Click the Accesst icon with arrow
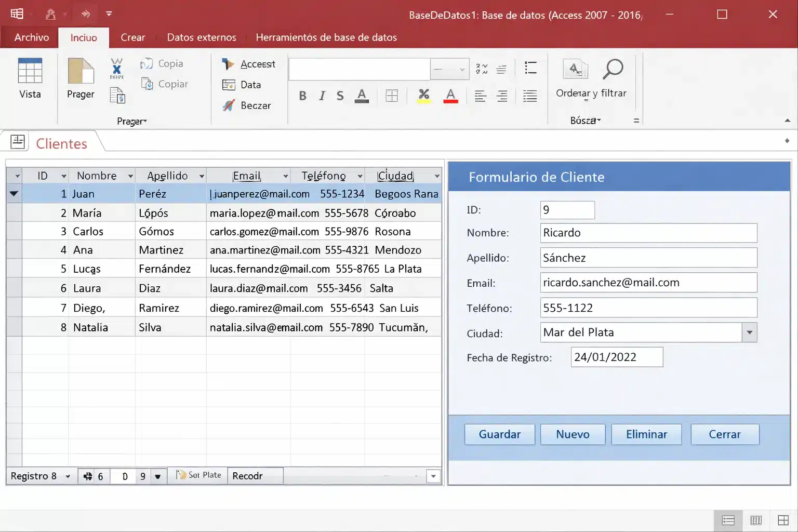Image resolution: width=798 pixels, height=532 pixels. pos(229,63)
